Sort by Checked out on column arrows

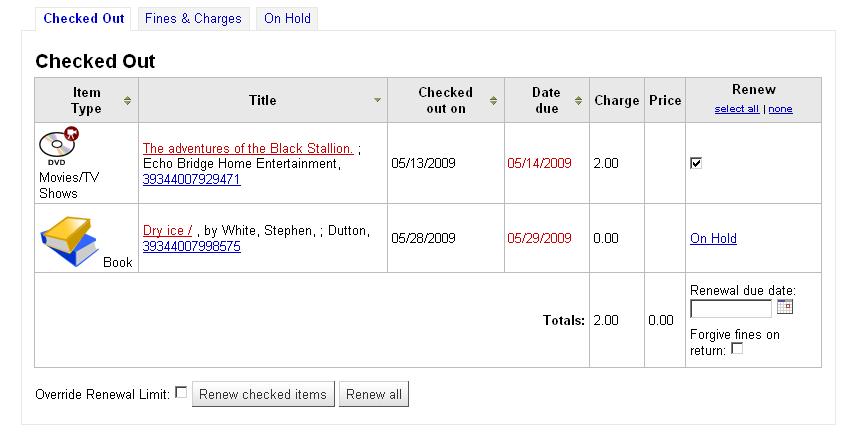[x=494, y=100]
